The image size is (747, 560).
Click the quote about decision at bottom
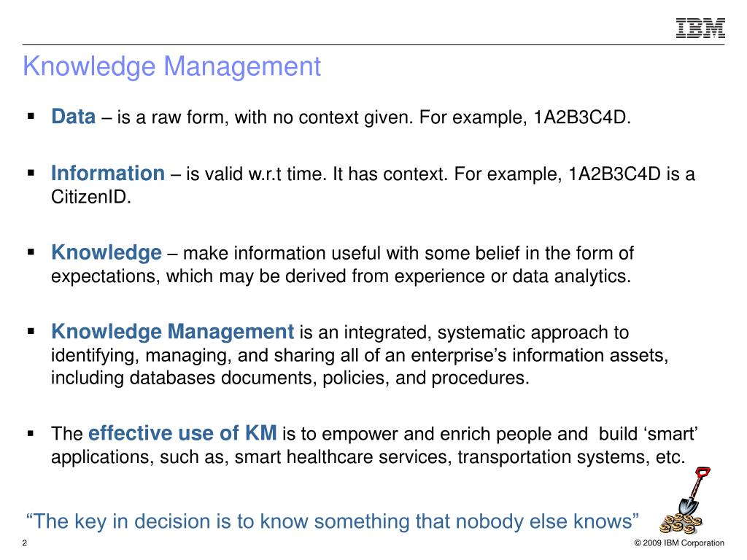332,521
